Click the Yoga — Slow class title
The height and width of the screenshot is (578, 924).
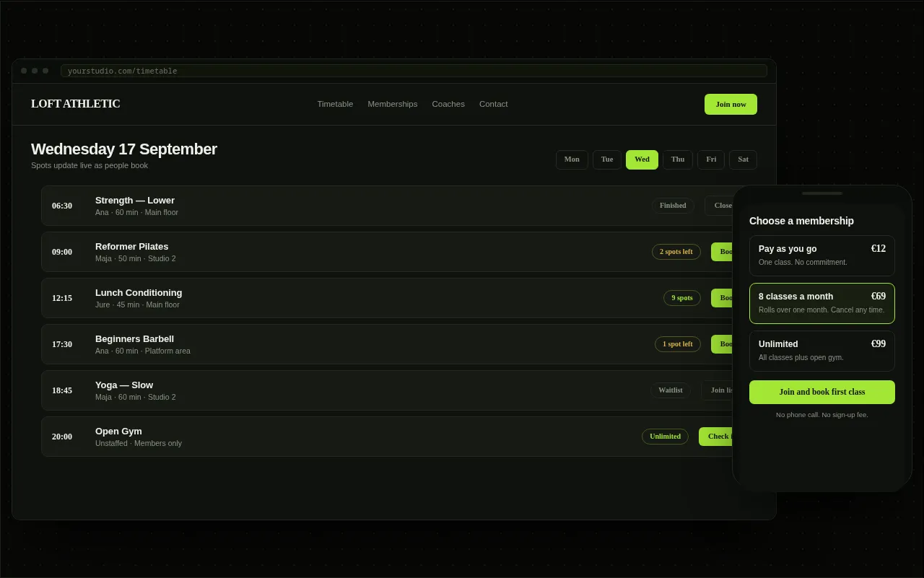click(x=124, y=385)
